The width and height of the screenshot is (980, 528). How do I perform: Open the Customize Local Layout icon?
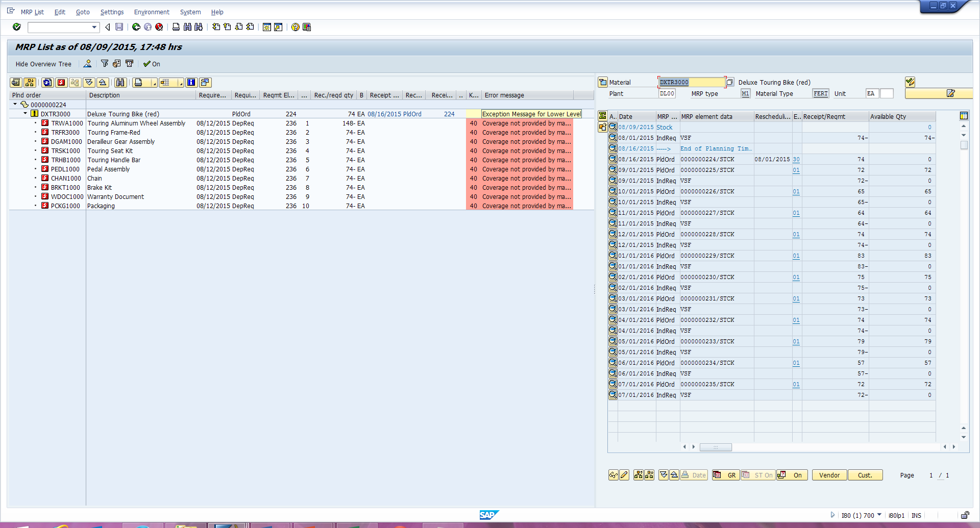(x=307, y=27)
